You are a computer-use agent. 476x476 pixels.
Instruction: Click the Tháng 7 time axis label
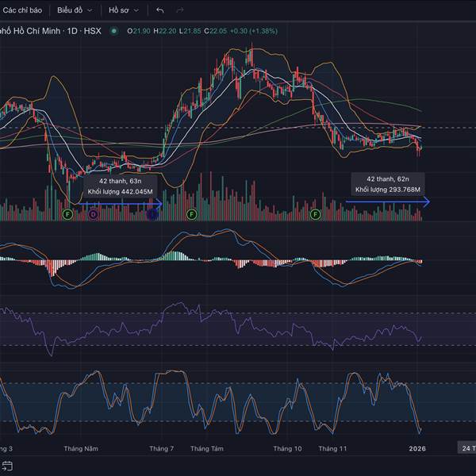pyautogui.click(x=162, y=448)
